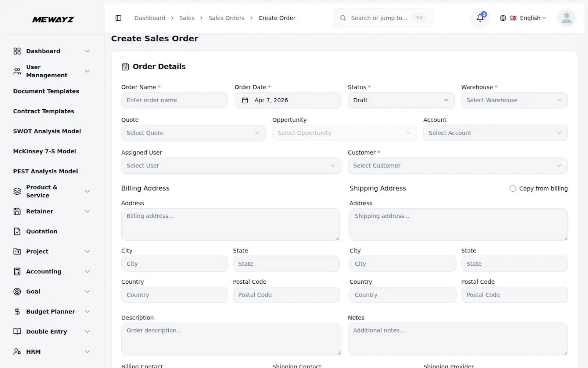Click the Billing address textarea
This screenshot has height=368, width=588.
pyautogui.click(x=230, y=224)
